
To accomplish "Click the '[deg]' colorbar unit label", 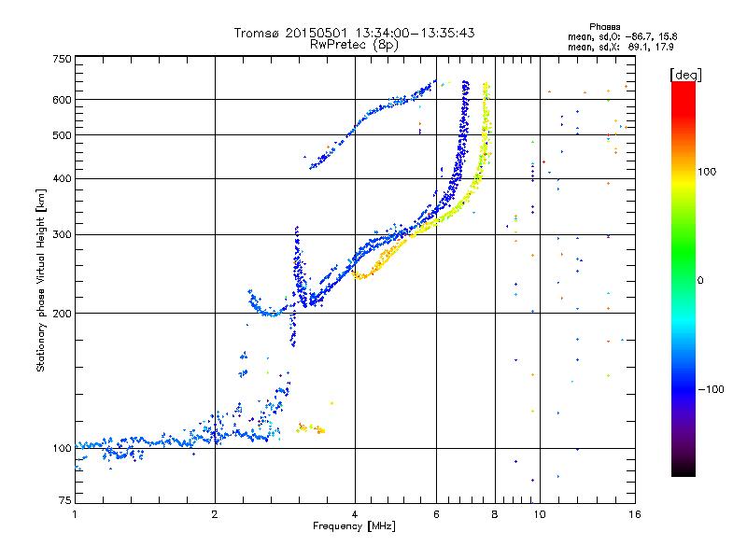I will coord(685,75).
